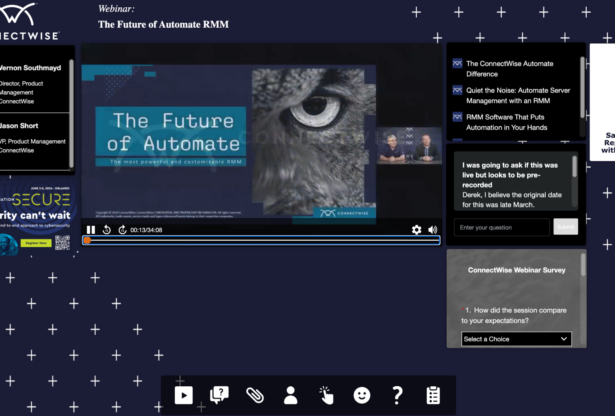Screen dimensions: 615x416
Task: Click icon beside ConnectWise Automate Difference
Action: [457, 64]
